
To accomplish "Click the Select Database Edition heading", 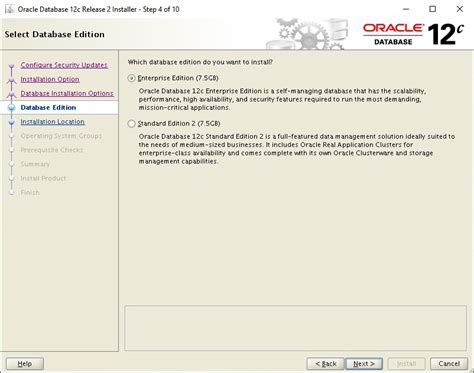I will (55, 34).
